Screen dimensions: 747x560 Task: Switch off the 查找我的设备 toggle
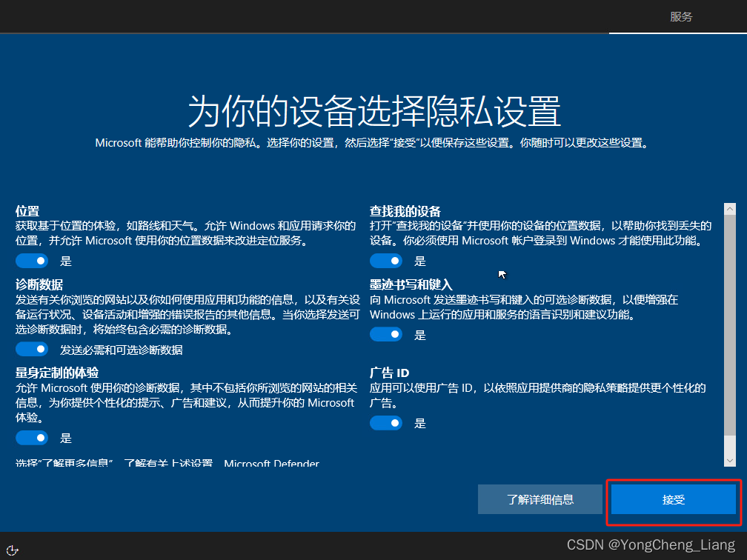tap(386, 261)
